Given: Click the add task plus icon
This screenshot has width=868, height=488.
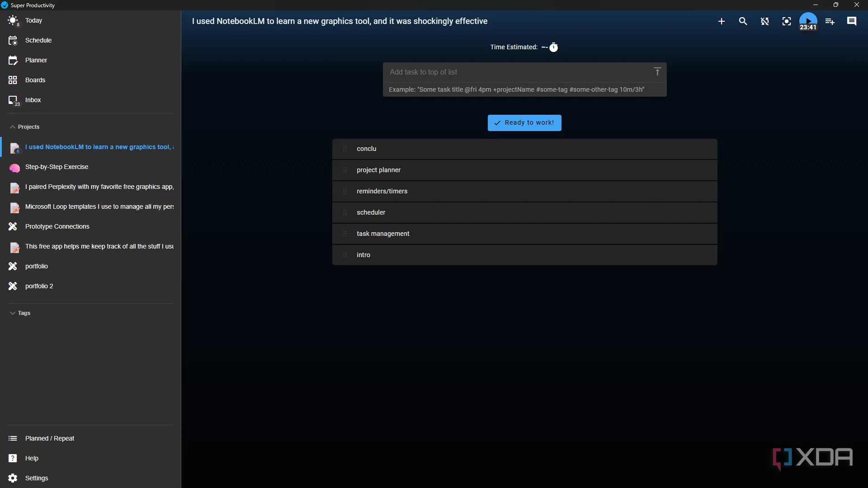Looking at the screenshot, I should coord(722,21).
